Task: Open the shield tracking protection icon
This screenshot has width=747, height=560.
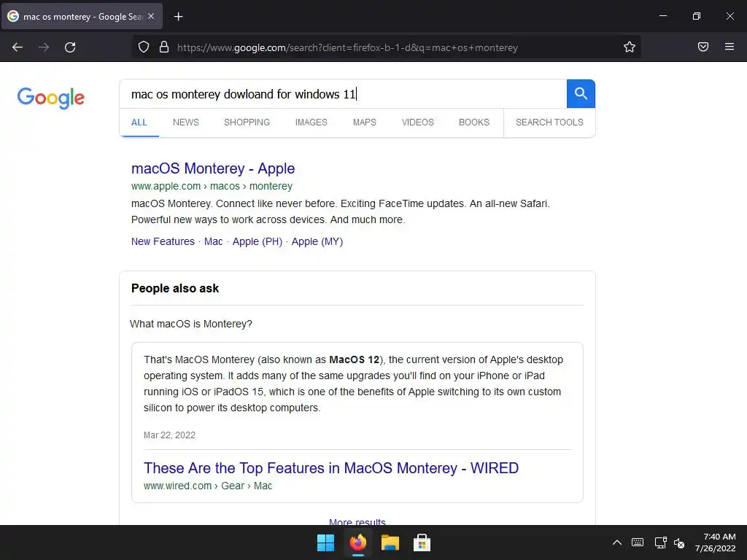Action: coord(144,47)
